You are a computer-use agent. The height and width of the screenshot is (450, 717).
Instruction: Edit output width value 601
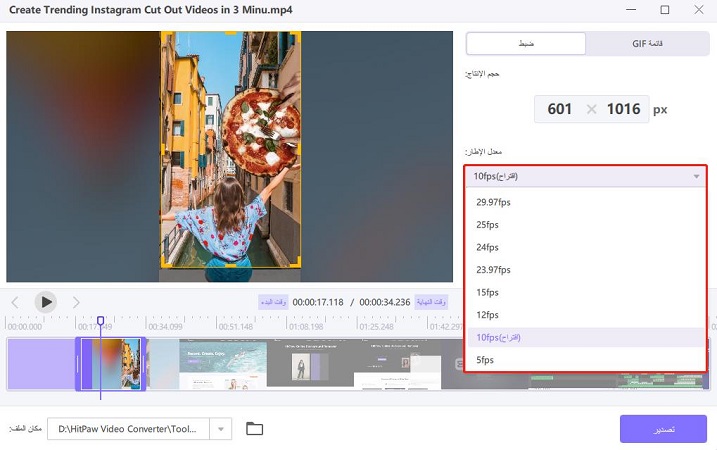tap(560, 109)
